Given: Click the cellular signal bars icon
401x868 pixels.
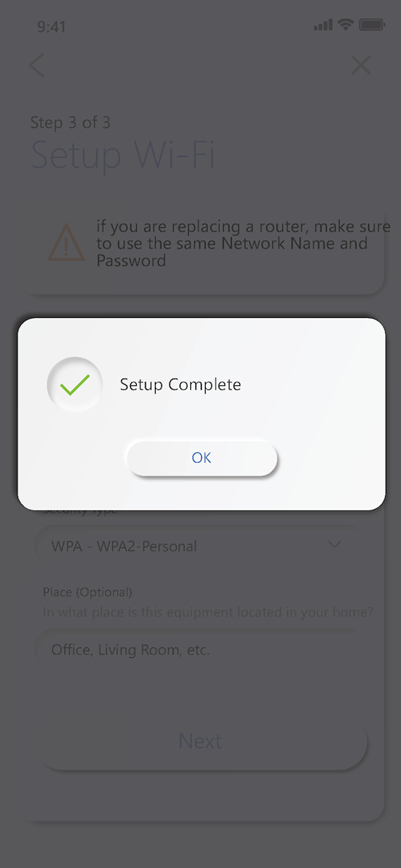Looking at the screenshot, I should point(324,25).
